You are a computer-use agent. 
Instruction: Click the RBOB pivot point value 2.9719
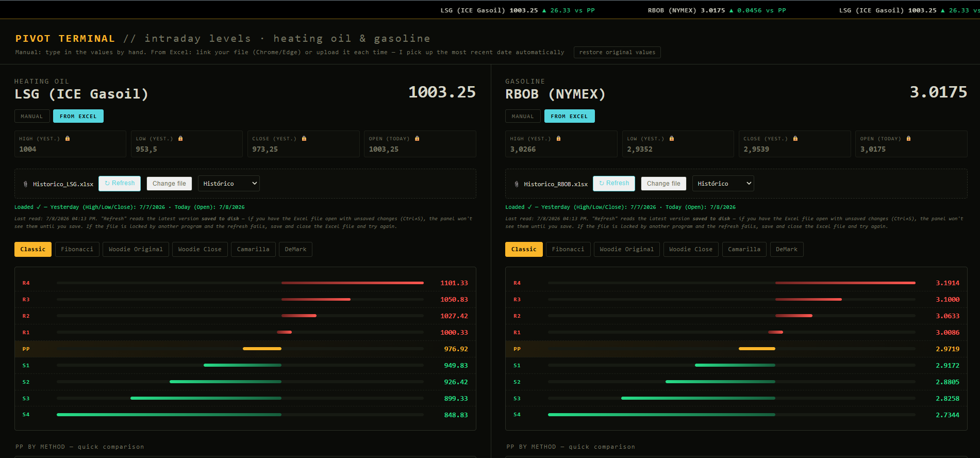click(x=948, y=349)
